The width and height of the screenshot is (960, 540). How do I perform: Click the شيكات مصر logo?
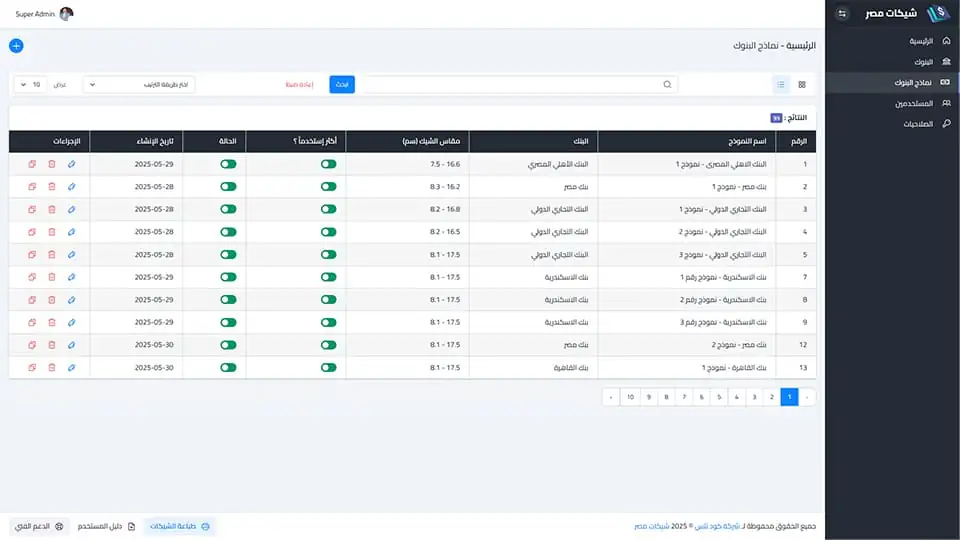(x=909, y=13)
